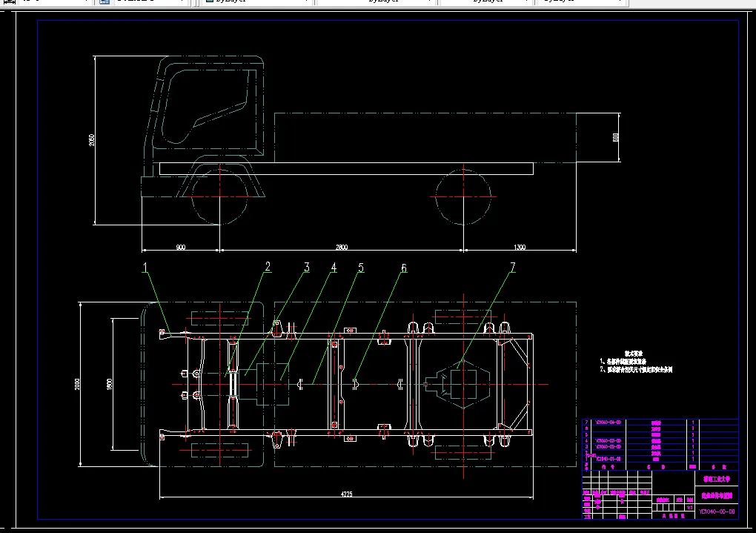Click part code YC1040-01-00 in parts list
This screenshot has height=533, width=756.
tap(609, 459)
